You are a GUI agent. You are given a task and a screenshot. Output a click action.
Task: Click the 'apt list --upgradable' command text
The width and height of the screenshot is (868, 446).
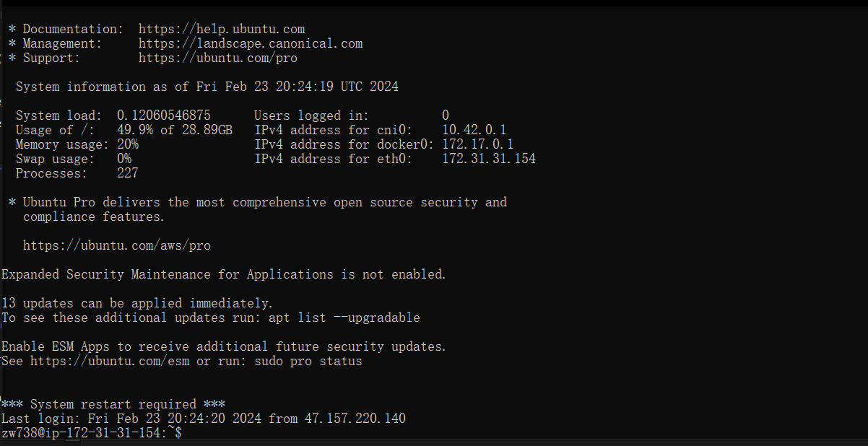click(344, 318)
